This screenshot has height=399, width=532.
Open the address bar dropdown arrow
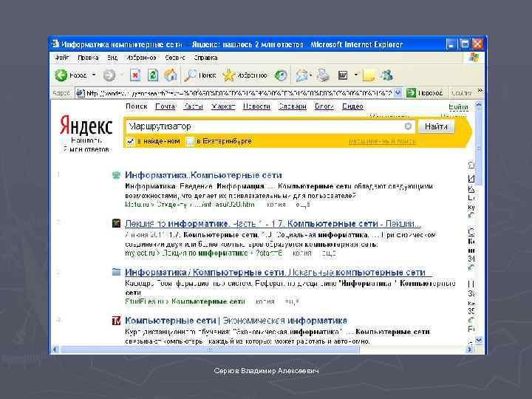coord(398,92)
